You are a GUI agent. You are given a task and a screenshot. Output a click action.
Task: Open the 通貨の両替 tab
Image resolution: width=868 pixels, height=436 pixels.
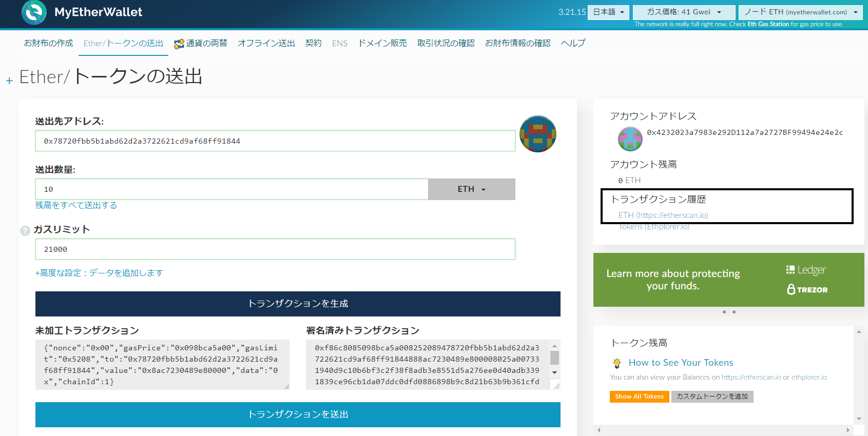201,43
